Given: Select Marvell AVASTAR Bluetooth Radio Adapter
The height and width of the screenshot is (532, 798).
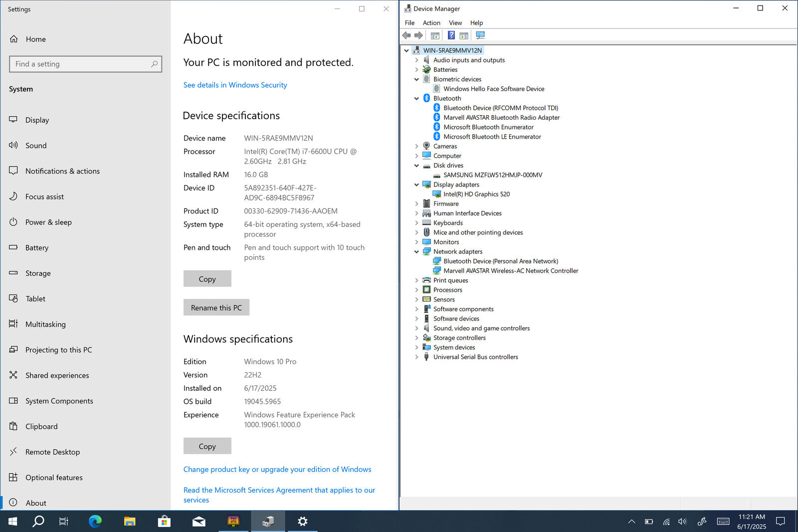Looking at the screenshot, I should (501, 118).
